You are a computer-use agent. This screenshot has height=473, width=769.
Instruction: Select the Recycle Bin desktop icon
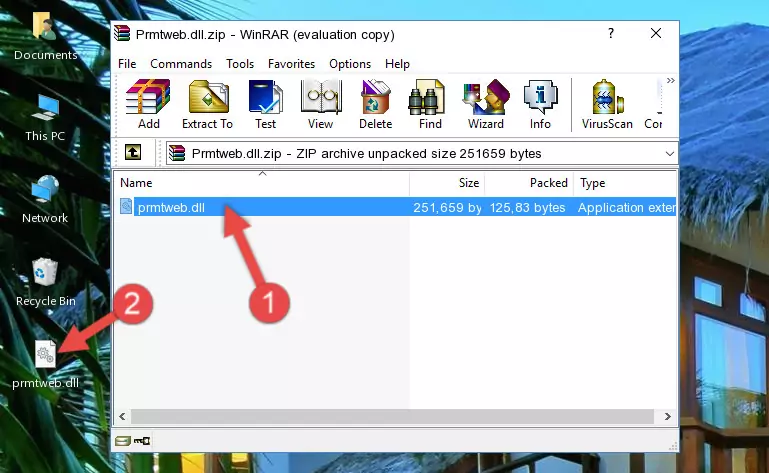click(46, 282)
